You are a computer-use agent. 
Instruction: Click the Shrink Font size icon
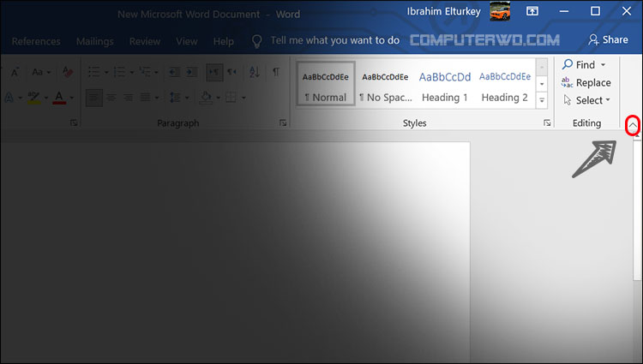pos(15,72)
